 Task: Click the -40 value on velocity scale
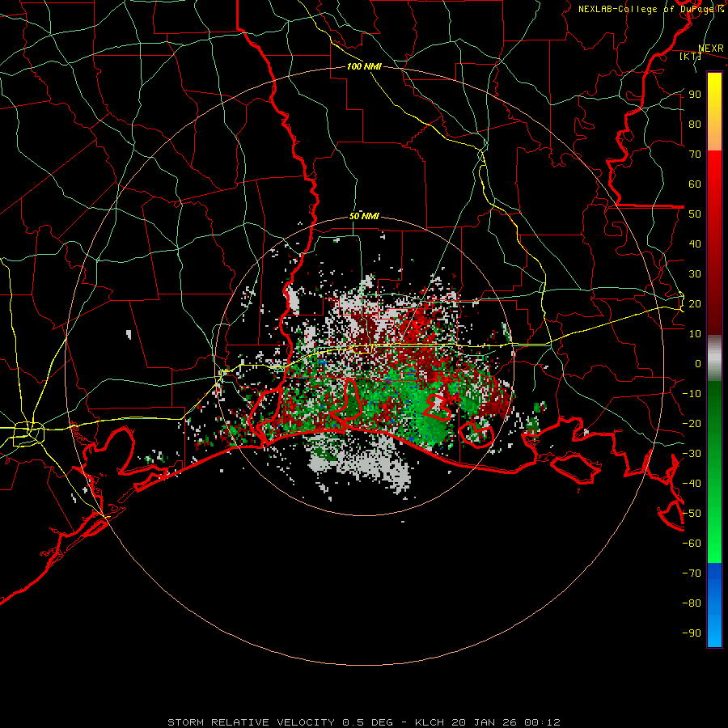point(692,484)
